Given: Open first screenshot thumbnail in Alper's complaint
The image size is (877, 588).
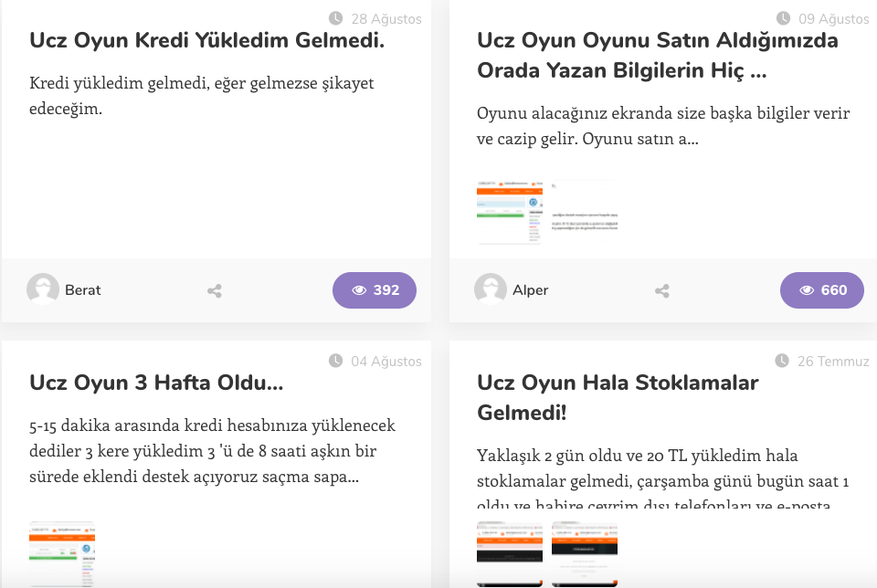Looking at the screenshot, I should coord(509,212).
